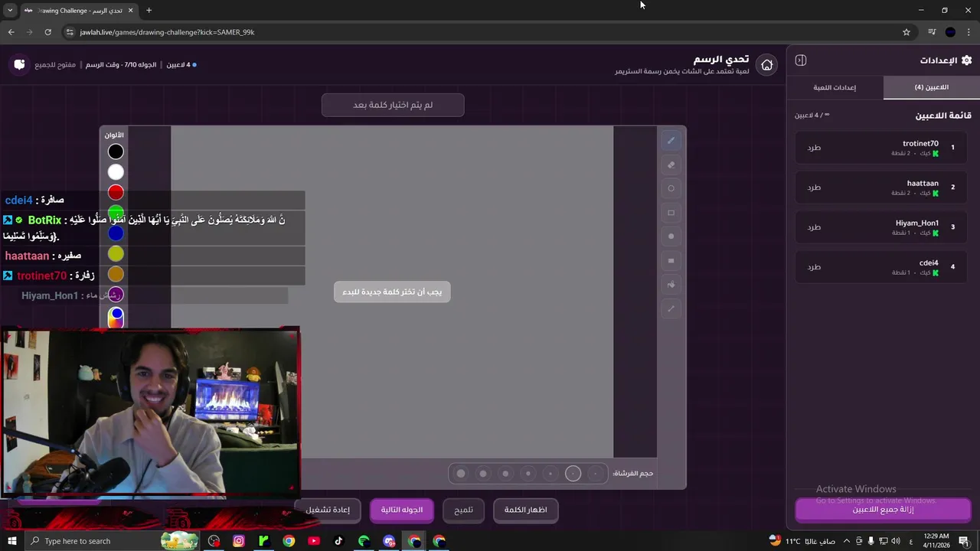This screenshot has width=980, height=551.
Task: Select the brush drawing tool
Action: tap(671, 140)
